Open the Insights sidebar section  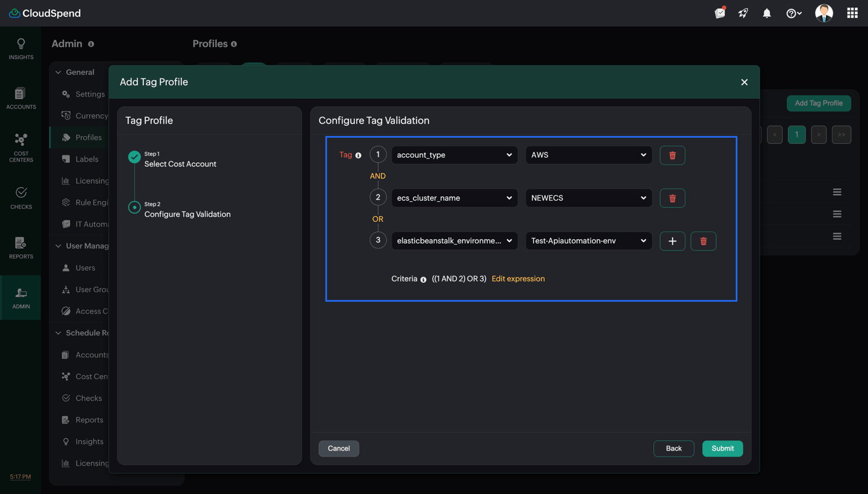pyautogui.click(x=21, y=49)
